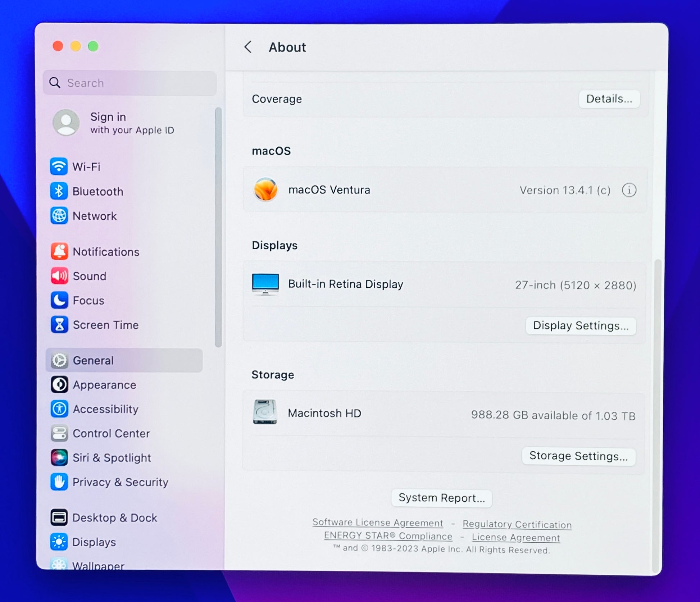Click the Notifications bell icon
This screenshot has height=602, width=700.
[59, 251]
